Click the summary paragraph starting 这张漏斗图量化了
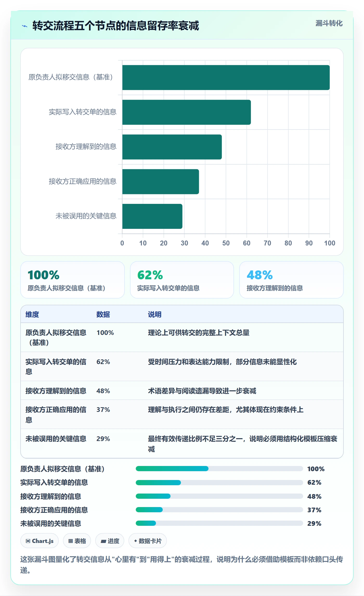This screenshot has width=364, height=596. coord(181,565)
